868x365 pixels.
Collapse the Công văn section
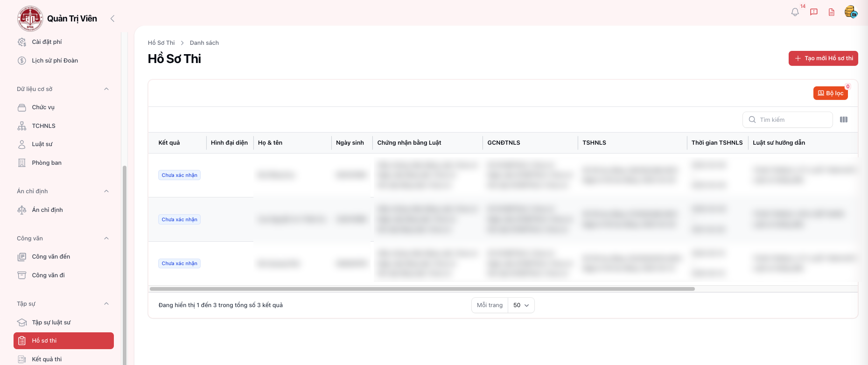106,239
